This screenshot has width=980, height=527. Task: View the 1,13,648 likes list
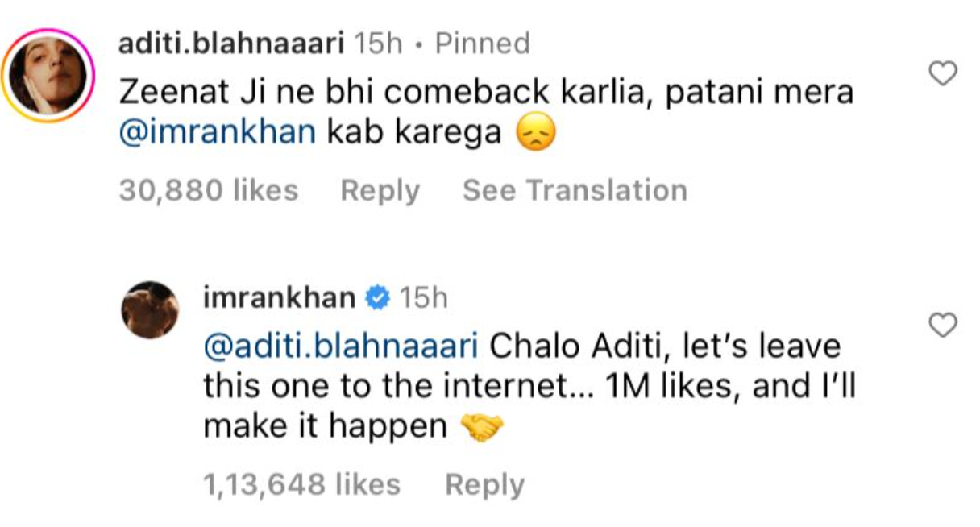point(301,485)
